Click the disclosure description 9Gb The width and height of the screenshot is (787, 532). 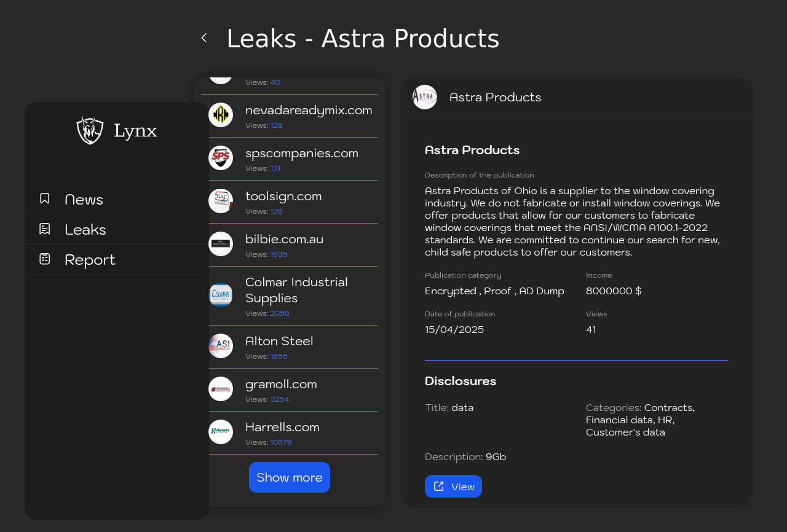point(496,457)
